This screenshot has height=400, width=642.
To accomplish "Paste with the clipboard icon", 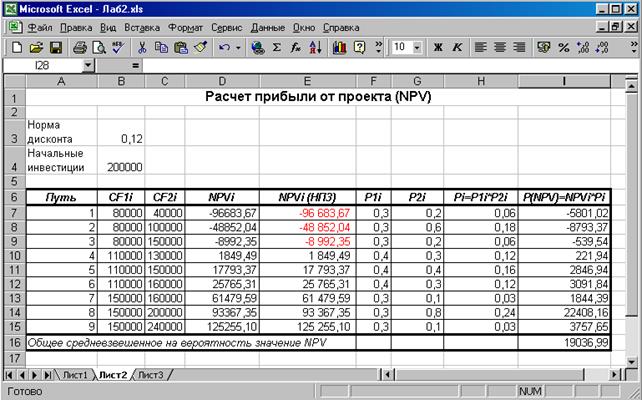I will point(181,47).
